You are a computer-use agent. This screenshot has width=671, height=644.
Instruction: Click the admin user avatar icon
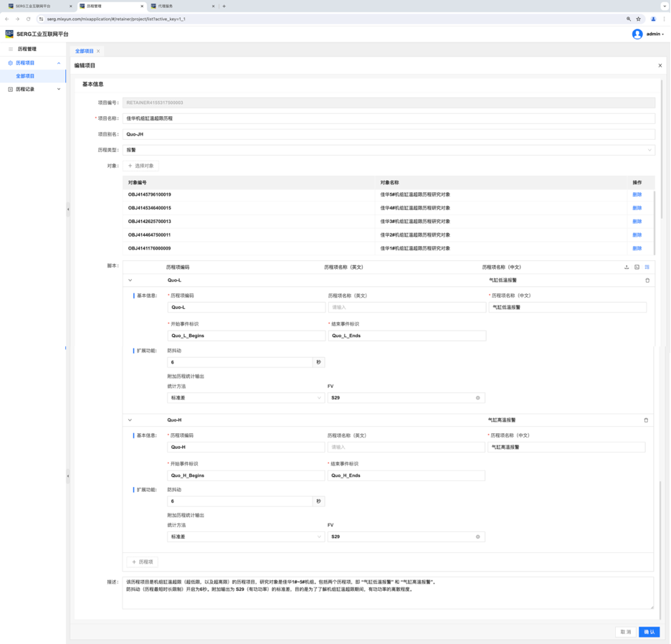(x=637, y=34)
